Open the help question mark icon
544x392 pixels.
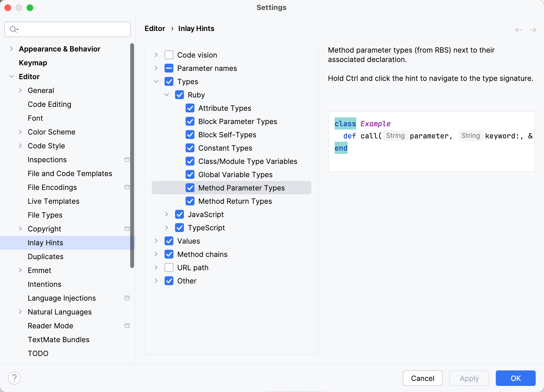click(14, 378)
